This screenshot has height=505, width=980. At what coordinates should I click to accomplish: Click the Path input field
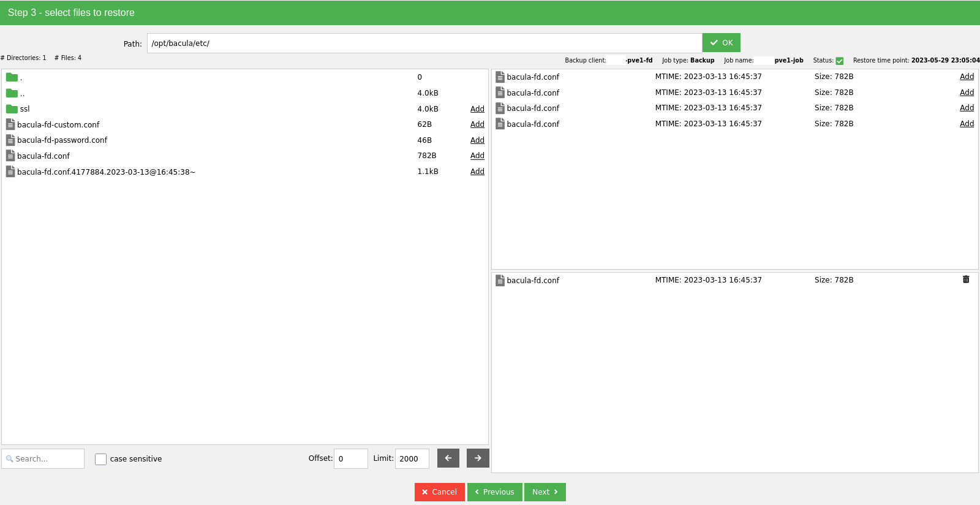[424, 43]
